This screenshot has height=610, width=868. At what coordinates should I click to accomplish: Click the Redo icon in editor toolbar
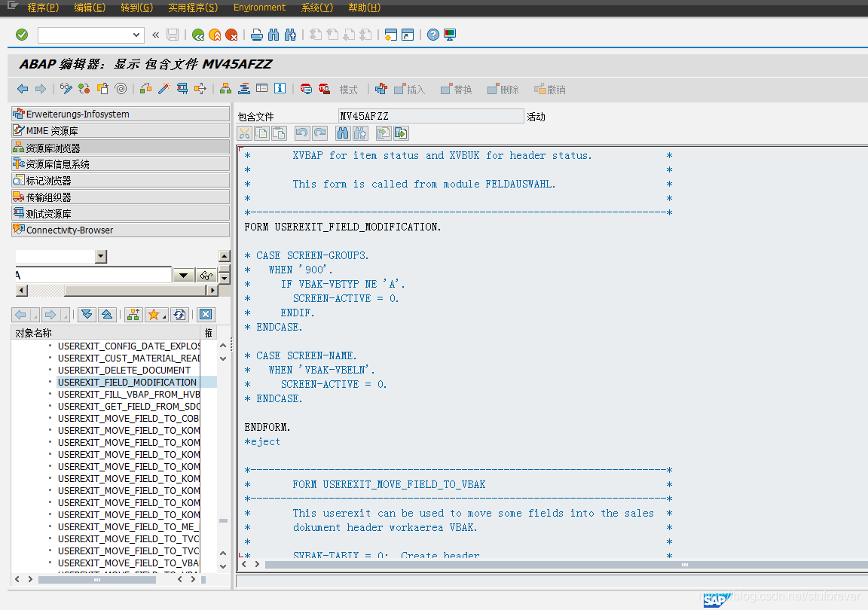click(320, 133)
